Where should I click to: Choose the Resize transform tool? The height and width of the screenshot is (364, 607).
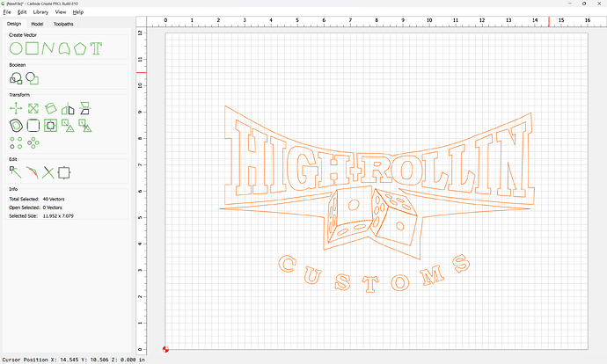coord(33,108)
